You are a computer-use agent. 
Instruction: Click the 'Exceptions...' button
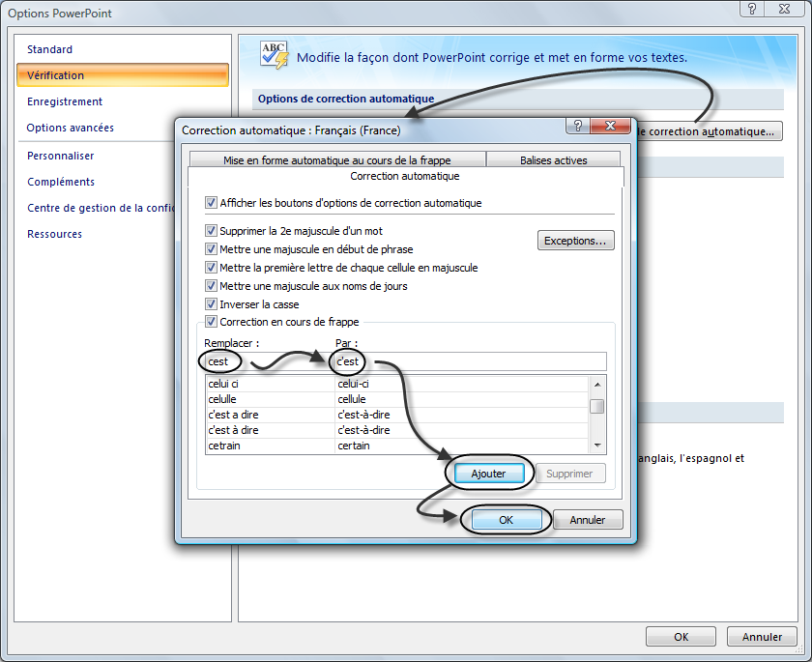click(575, 241)
